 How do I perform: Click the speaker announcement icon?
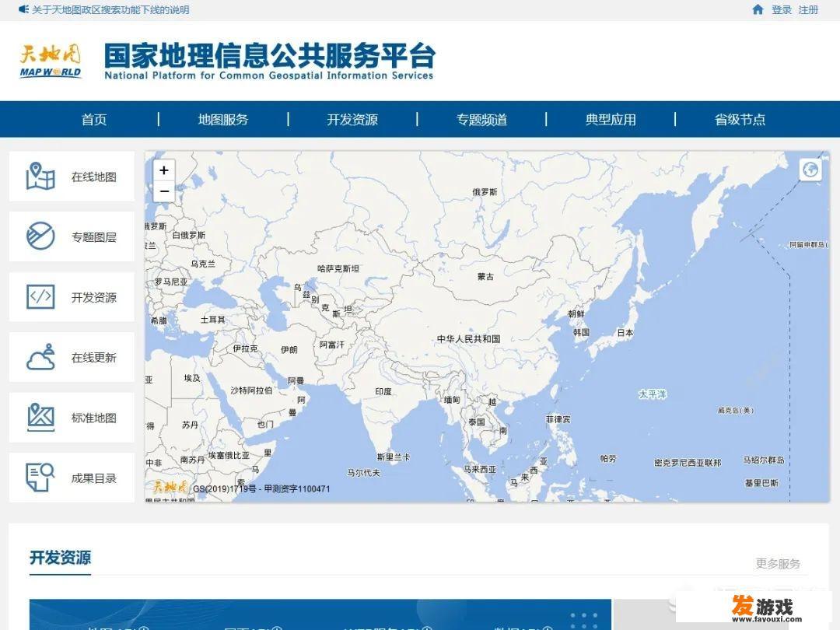[23, 9]
